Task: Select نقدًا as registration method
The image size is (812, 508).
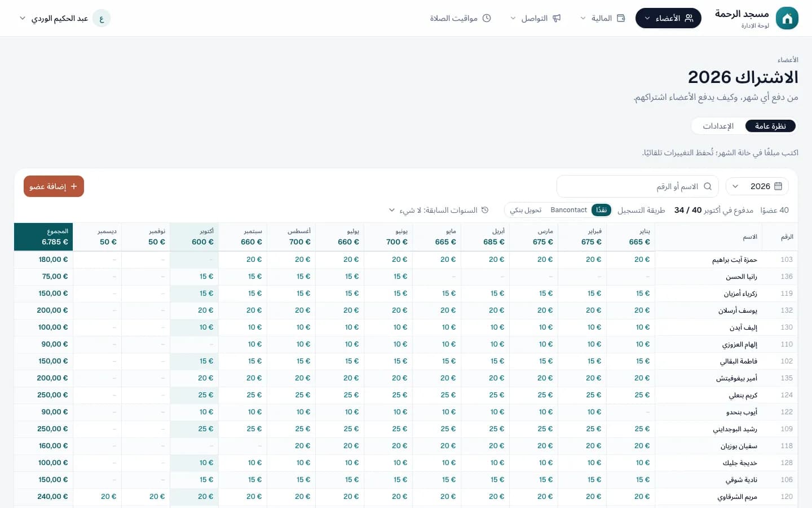Action: tap(602, 210)
